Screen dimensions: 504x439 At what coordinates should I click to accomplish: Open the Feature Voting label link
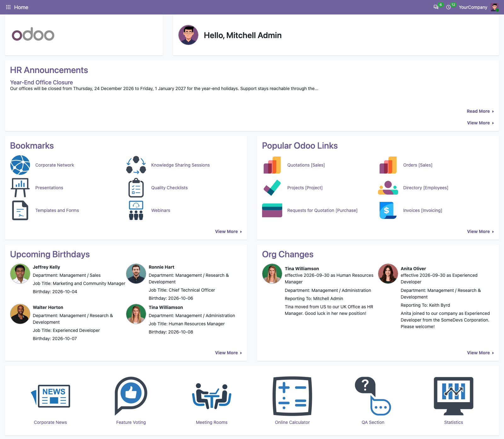tap(131, 422)
